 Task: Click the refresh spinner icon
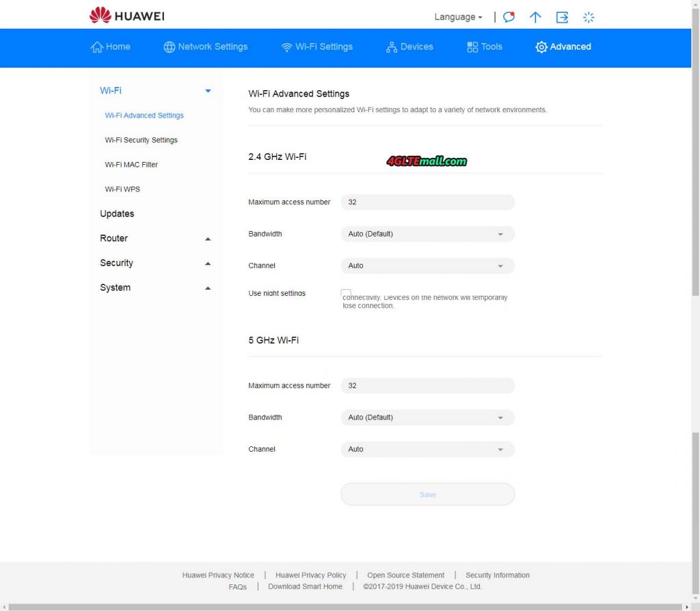[x=589, y=17]
